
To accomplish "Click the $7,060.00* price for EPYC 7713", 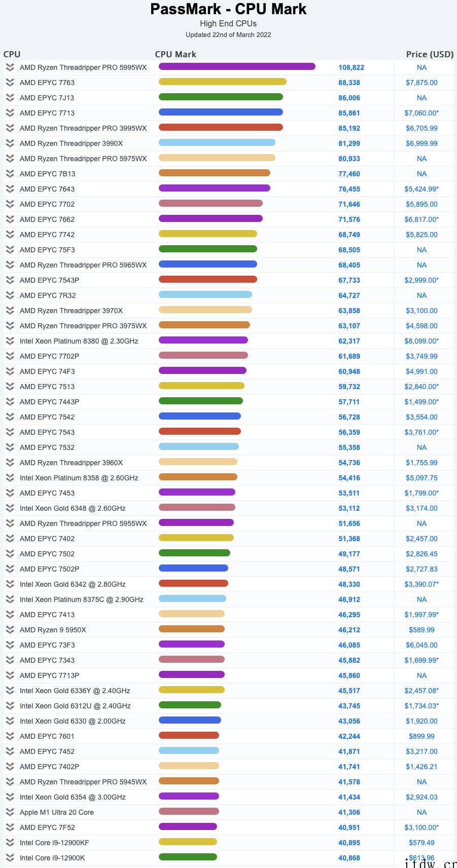I will pos(421,113).
